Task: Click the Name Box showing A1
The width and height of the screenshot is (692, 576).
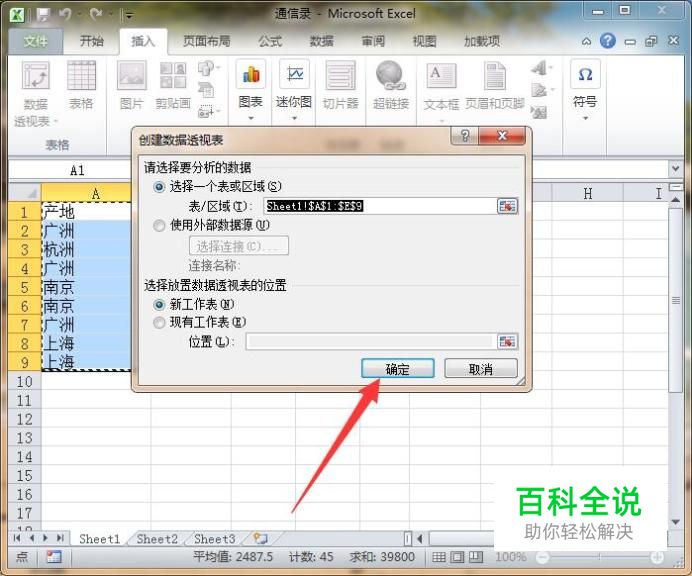Action: pyautogui.click(x=71, y=170)
